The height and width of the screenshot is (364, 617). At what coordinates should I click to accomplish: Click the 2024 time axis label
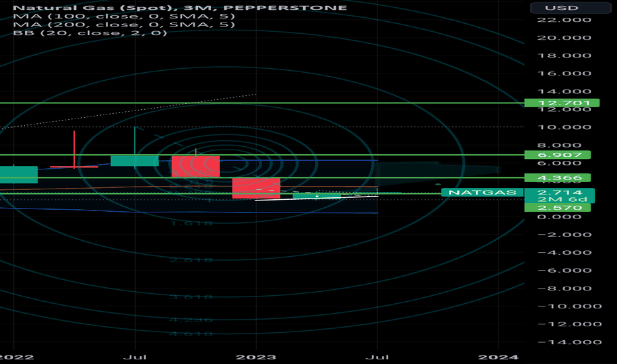click(x=498, y=357)
